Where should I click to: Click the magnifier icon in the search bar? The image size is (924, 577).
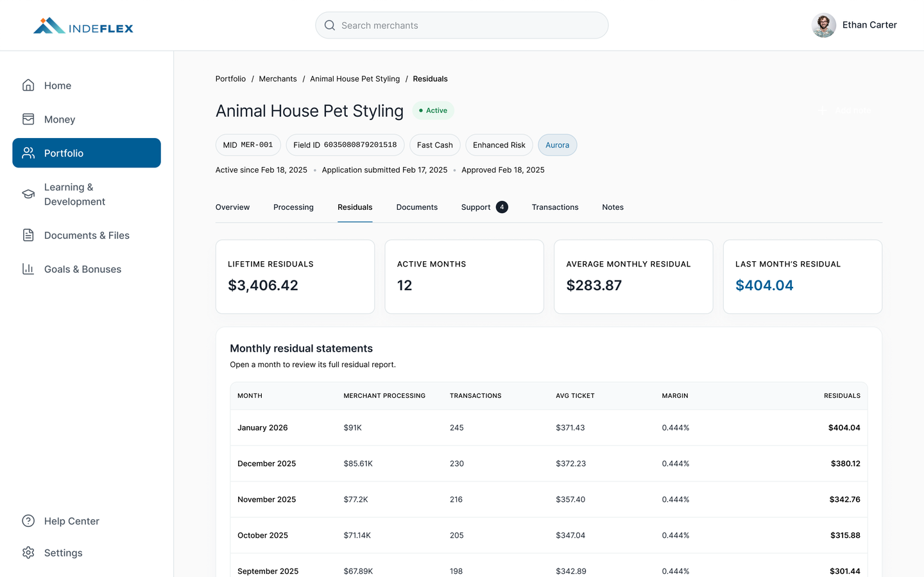pyautogui.click(x=330, y=25)
